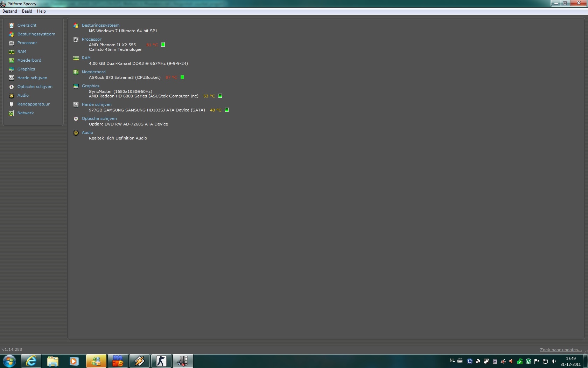Click 'MS Windows 7 Ultimate 64-bit SP1' text

pyautogui.click(x=123, y=31)
